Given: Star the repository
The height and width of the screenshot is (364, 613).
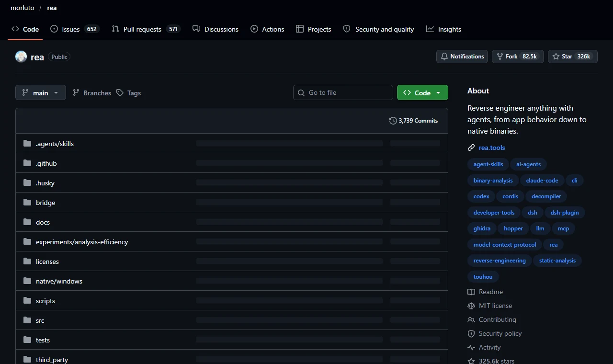Looking at the screenshot, I should point(573,57).
